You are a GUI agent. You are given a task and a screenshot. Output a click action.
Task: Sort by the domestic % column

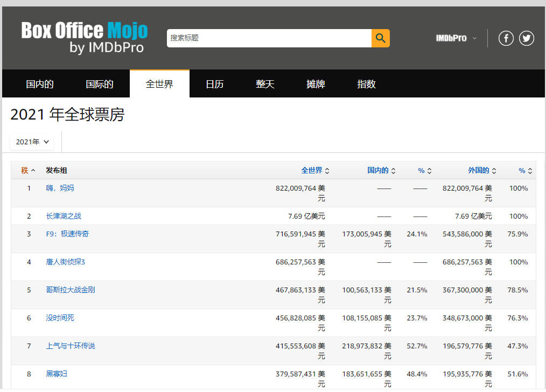[x=424, y=171]
